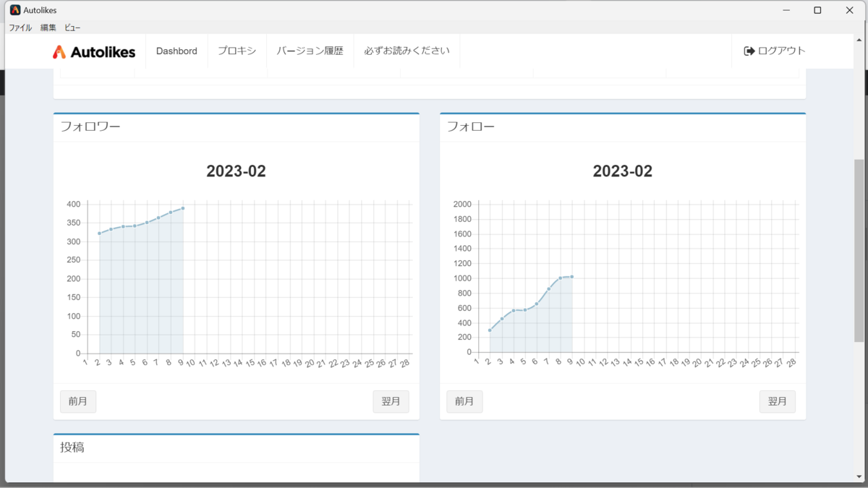Image resolution: width=868 pixels, height=488 pixels.
Task: Open the ビュー menu
Action: click(72, 27)
